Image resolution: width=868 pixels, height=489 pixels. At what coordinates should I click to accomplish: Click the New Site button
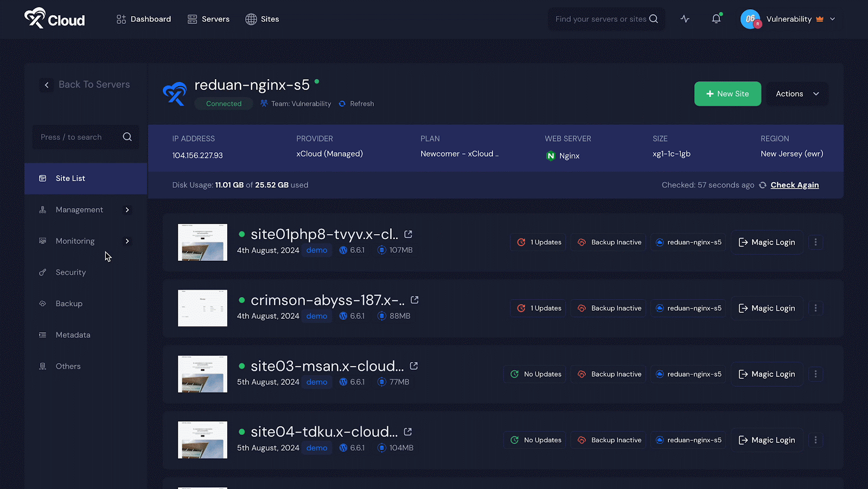[x=727, y=93]
